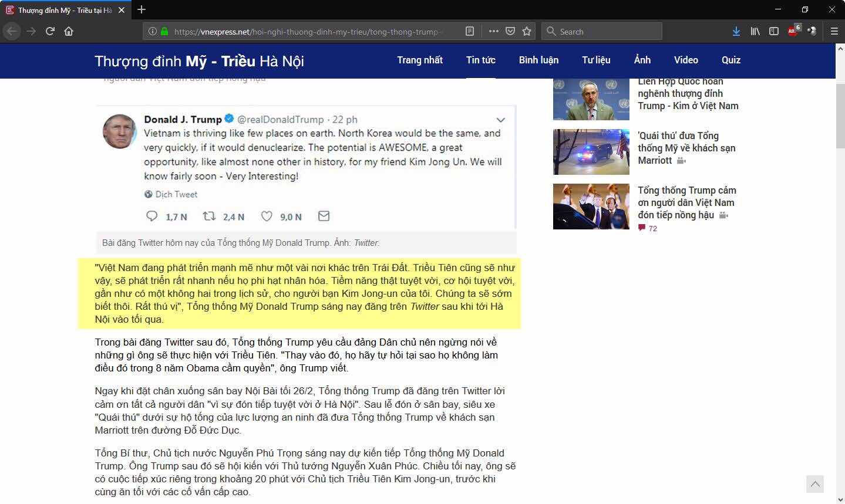Click the retweet count '2,4 N'
845x504 pixels.
233,217
